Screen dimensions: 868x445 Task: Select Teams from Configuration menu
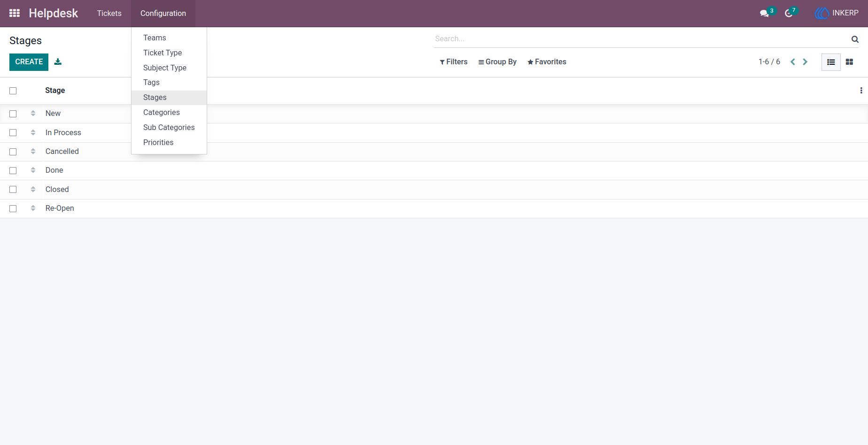(169, 38)
